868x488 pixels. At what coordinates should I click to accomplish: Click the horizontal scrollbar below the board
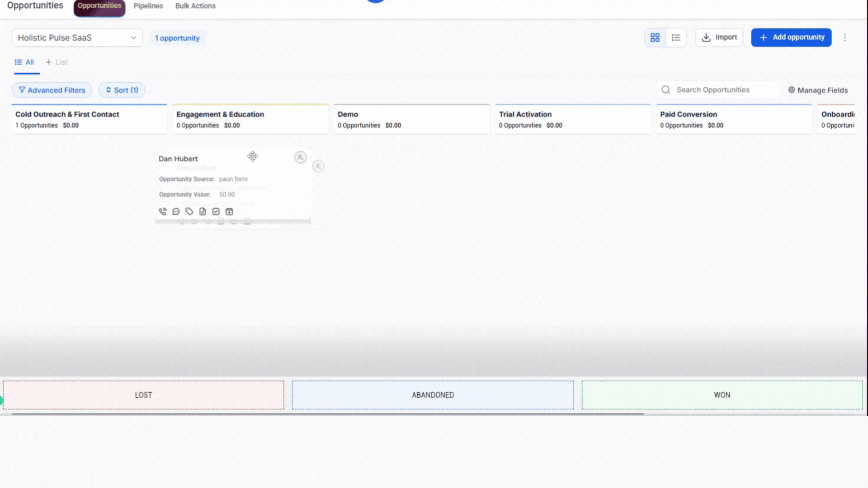[x=328, y=413]
